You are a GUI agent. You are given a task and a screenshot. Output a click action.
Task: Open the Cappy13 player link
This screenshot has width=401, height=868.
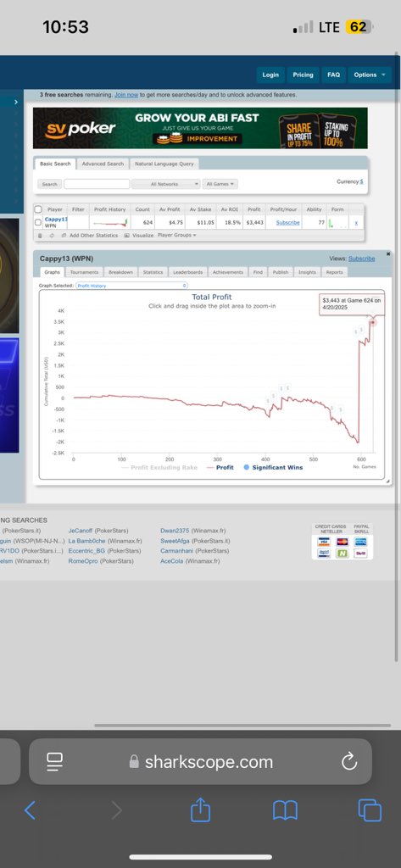click(56, 220)
